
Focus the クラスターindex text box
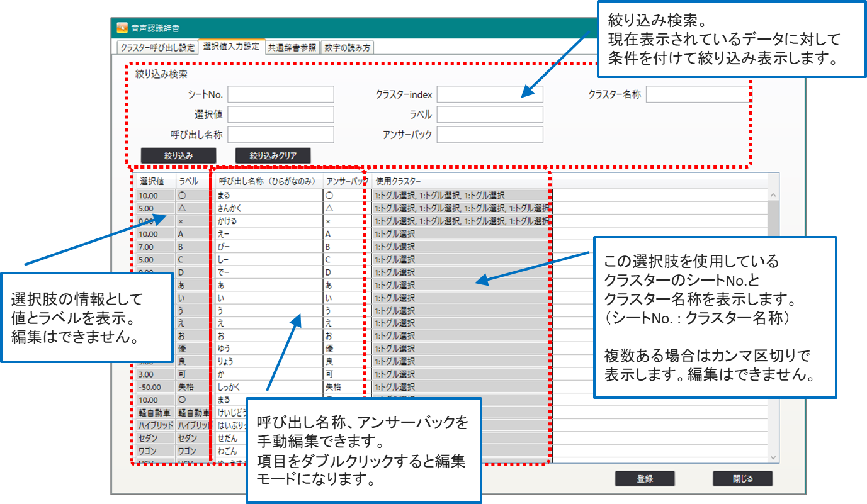[489, 94]
